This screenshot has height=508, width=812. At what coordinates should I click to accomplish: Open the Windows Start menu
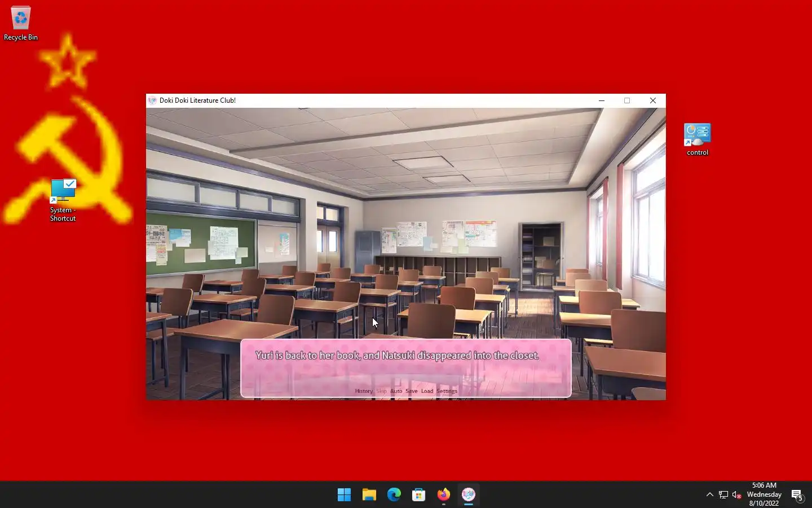click(344, 494)
